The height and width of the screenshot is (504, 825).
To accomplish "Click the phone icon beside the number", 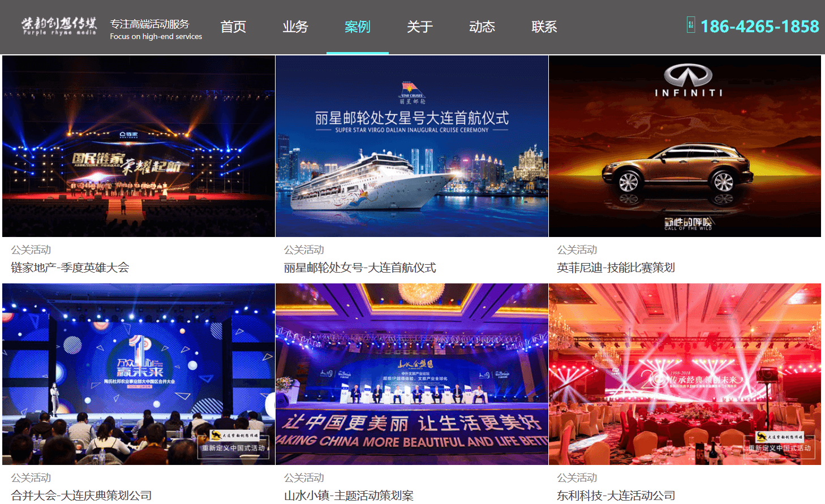I will point(691,25).
